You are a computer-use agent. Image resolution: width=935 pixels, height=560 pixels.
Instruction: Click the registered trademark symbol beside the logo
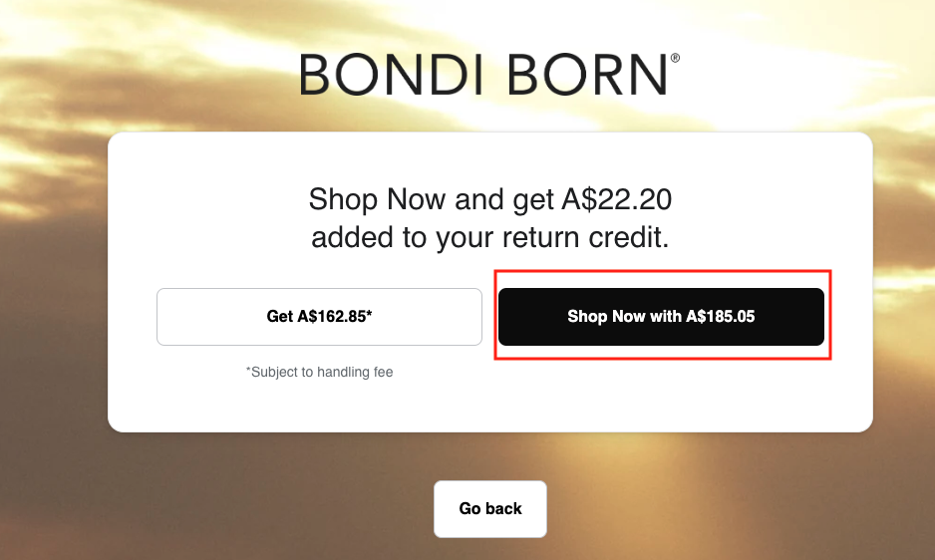(x=675, y=59)
